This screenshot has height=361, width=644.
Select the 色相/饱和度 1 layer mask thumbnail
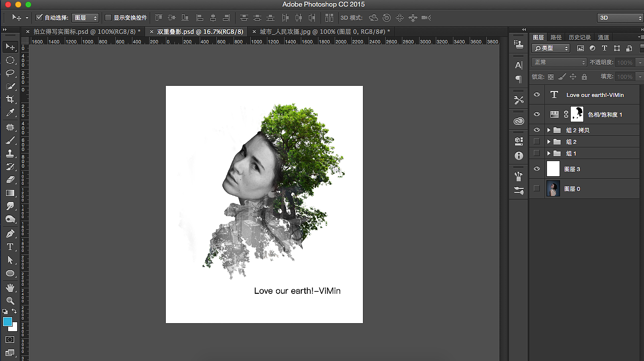coord(577,114)
